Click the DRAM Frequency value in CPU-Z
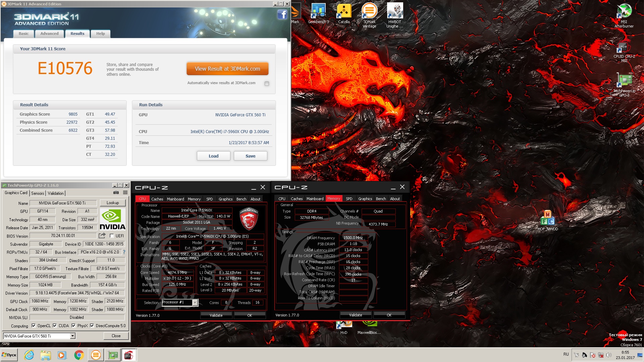 tap(353, 238)
